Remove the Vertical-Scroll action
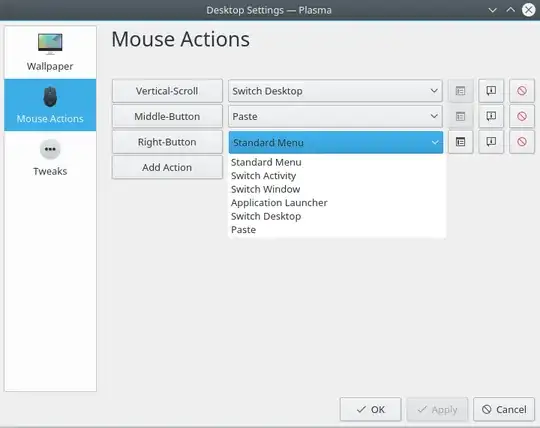Image resolution: width=540 pixels, height=428 pixels. 522,91
